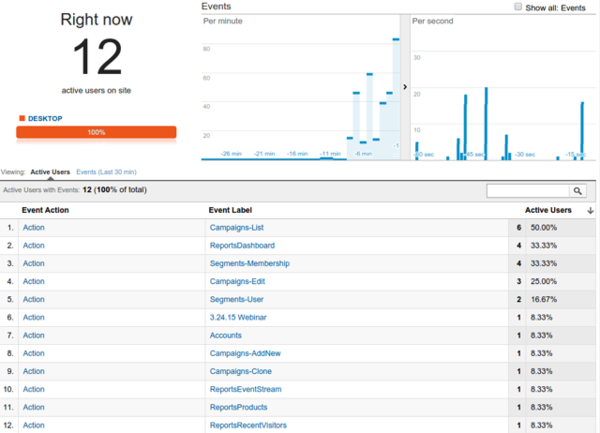This screenshot has height=433, width=600.
Task: Click Action link in the first row
Action: pos(33,228)
